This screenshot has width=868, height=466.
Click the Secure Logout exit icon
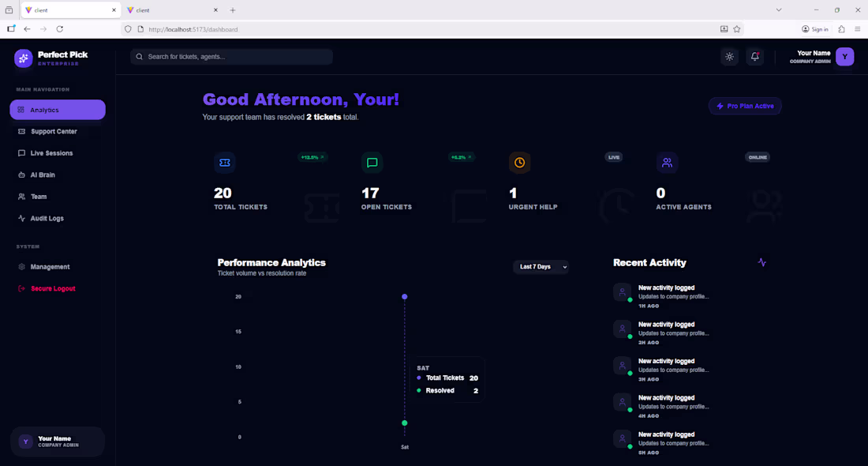[x=21, y=288]
